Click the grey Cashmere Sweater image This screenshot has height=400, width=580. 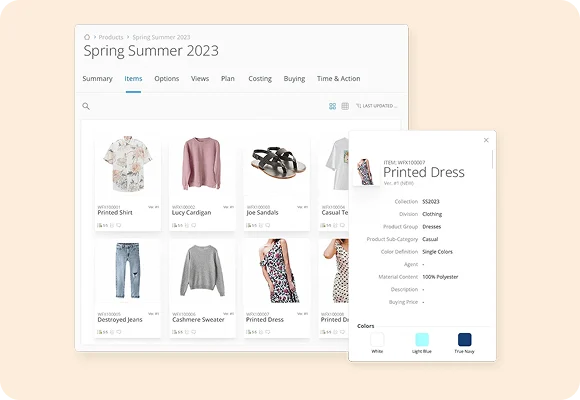(202, 270)
